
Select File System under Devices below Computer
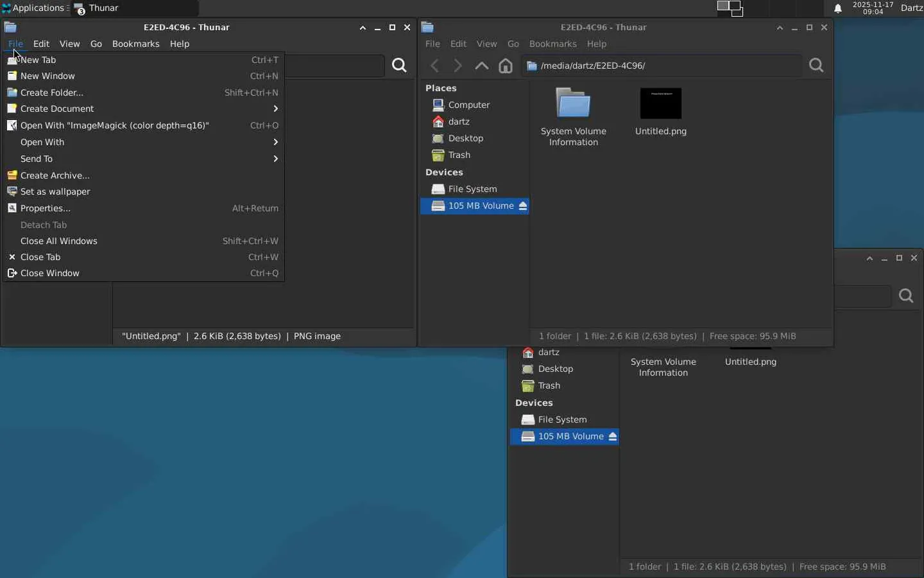click(x=475, y=189)
